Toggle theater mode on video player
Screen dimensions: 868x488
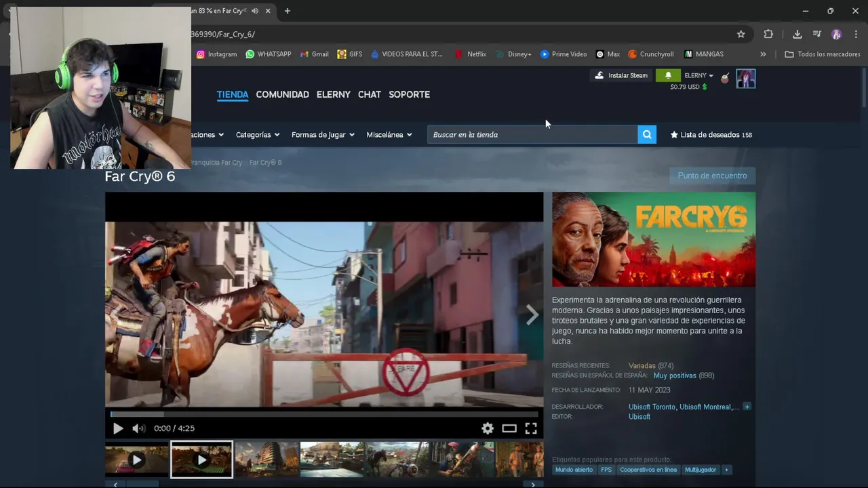click(509, 428)
